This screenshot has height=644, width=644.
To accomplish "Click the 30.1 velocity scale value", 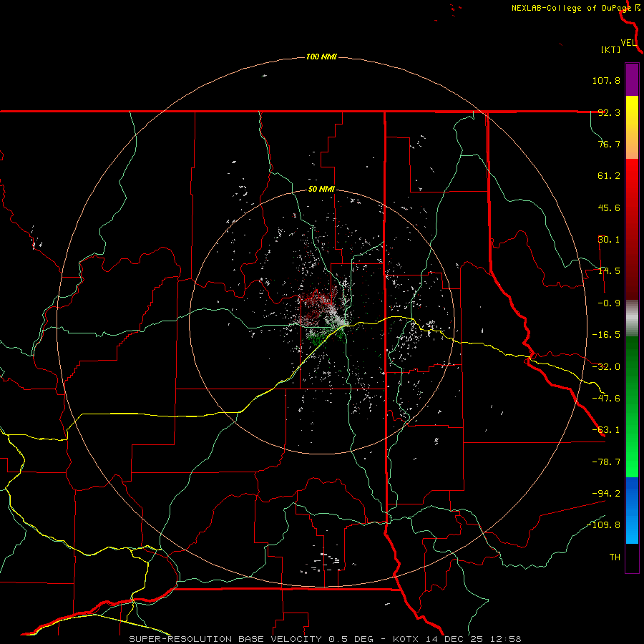I will (609, 240).
